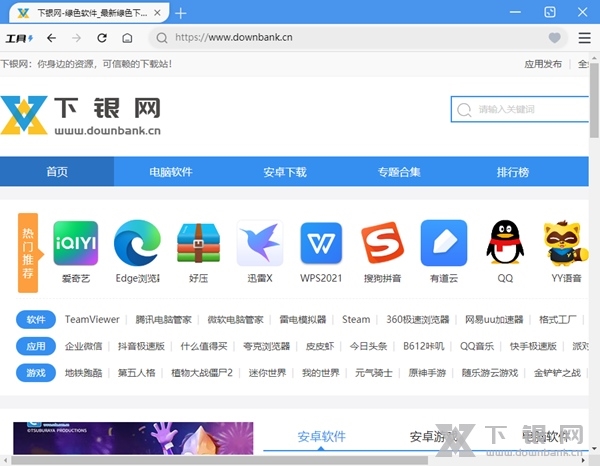
Task: Select the 专题合集 navigation tab
Action: [399, 171]
